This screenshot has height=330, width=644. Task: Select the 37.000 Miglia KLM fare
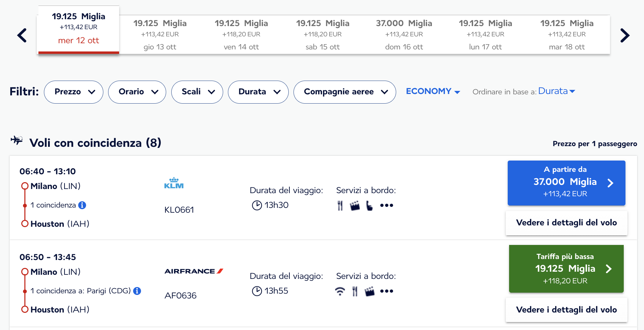tap(566, 183)
